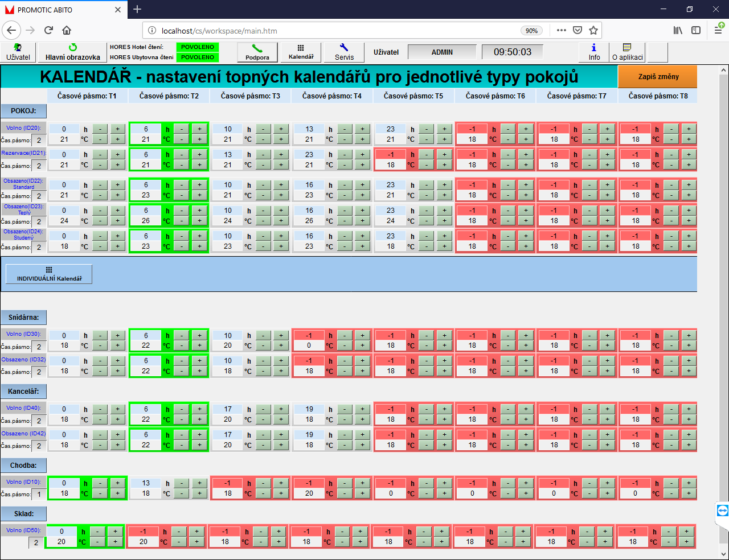Reload the page in browser
This screenshot has width=729, height=560.
pos(48,30)
